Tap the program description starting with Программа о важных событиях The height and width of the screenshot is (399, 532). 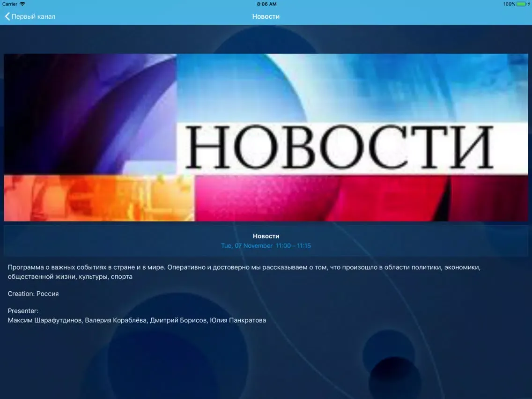244,272
